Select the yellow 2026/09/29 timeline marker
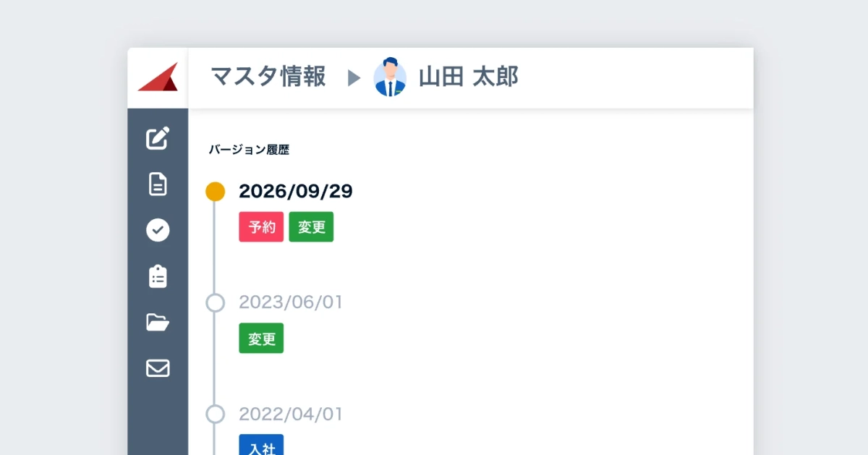This screenshot has height=455, width=868. pyautogui.click(x=215, y=192)
